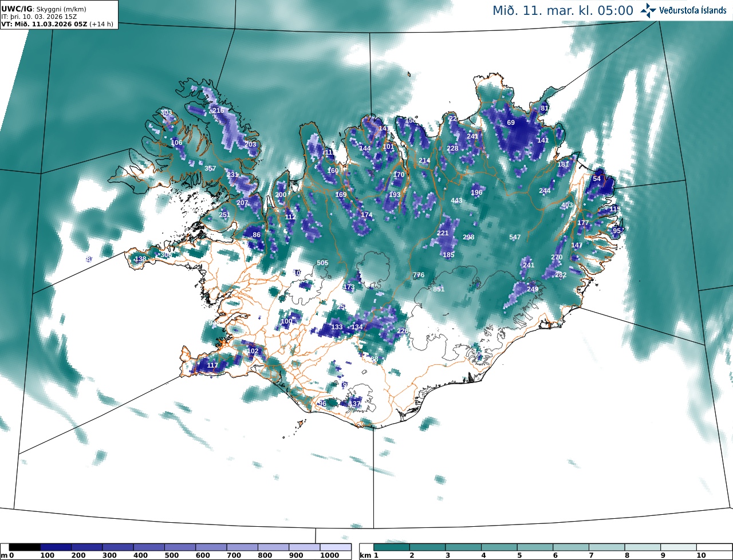Click the 547 visibility value
733x560 pixels.
[515, 237]
